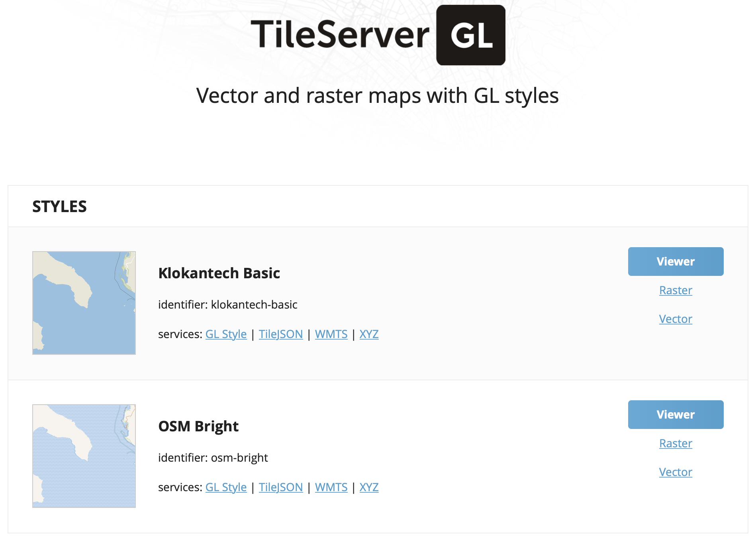Open Raster viewer link for Klokantech Basic
The image size is (756, 539).
pos(676,290)
